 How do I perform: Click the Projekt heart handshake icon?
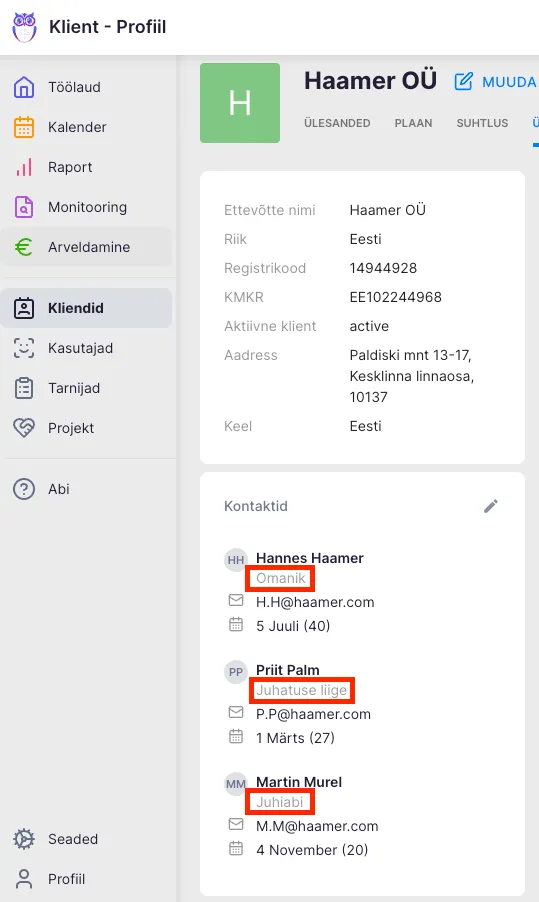(x=24, y=428)
